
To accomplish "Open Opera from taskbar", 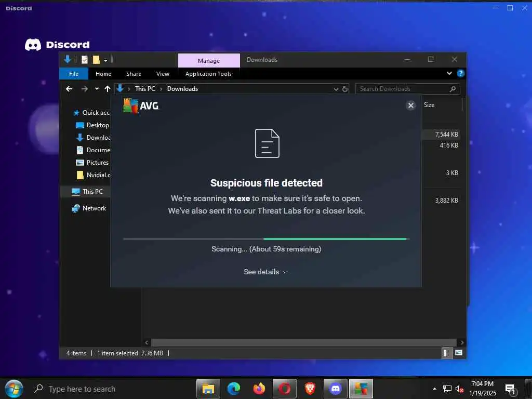I will click(285, 389).
